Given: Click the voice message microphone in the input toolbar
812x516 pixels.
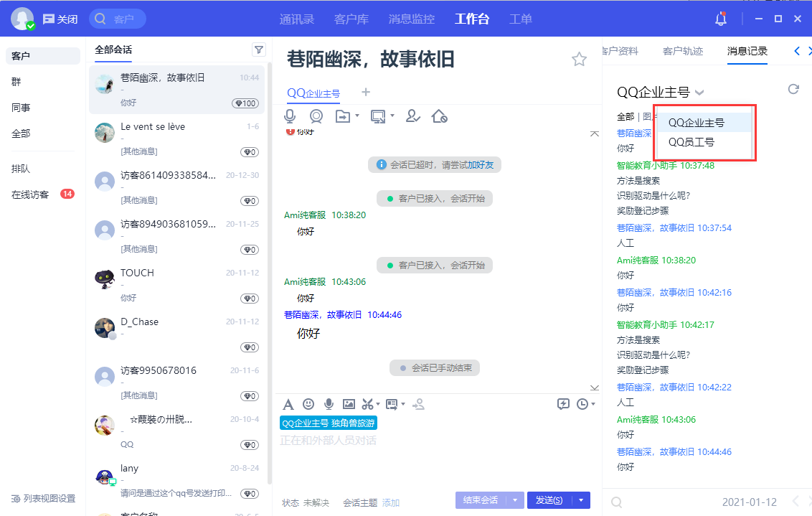Looking at the screenshot, I should 329,404.
